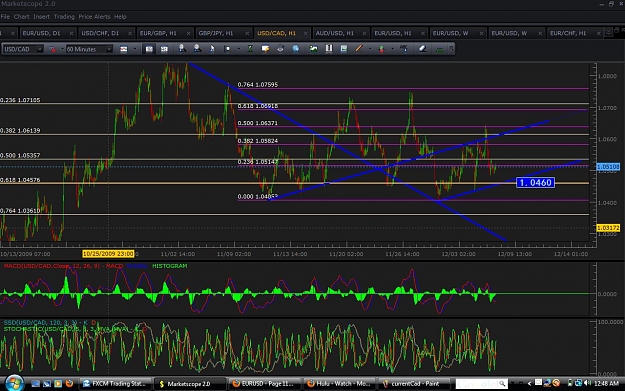Select the eraser tool

click(422, 49)
